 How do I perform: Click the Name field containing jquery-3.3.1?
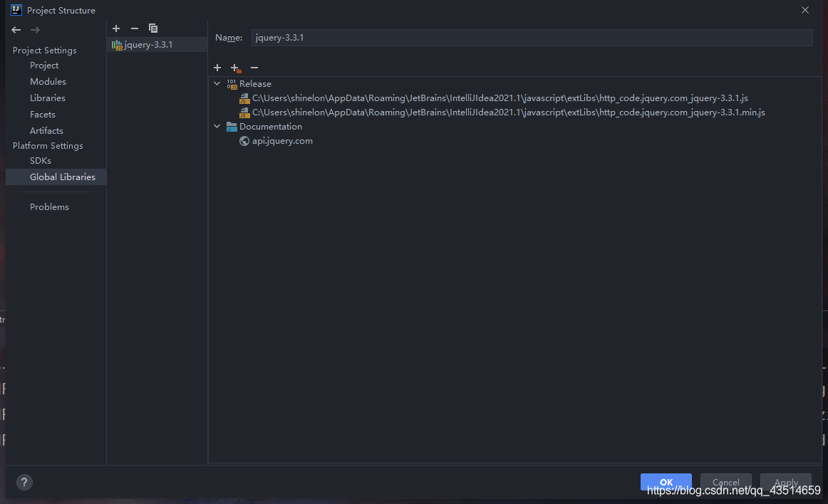532,38
